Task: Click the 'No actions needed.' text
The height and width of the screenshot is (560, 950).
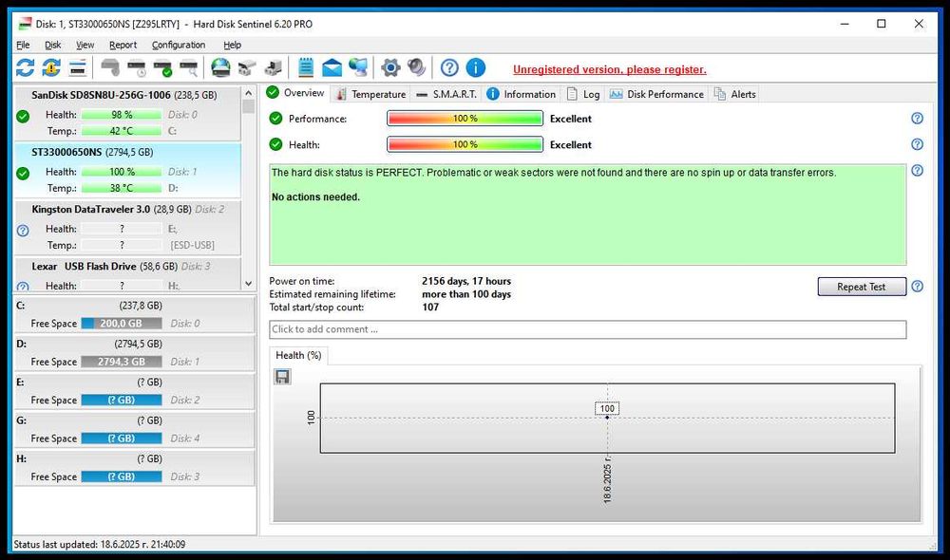Action: [315, 197]
